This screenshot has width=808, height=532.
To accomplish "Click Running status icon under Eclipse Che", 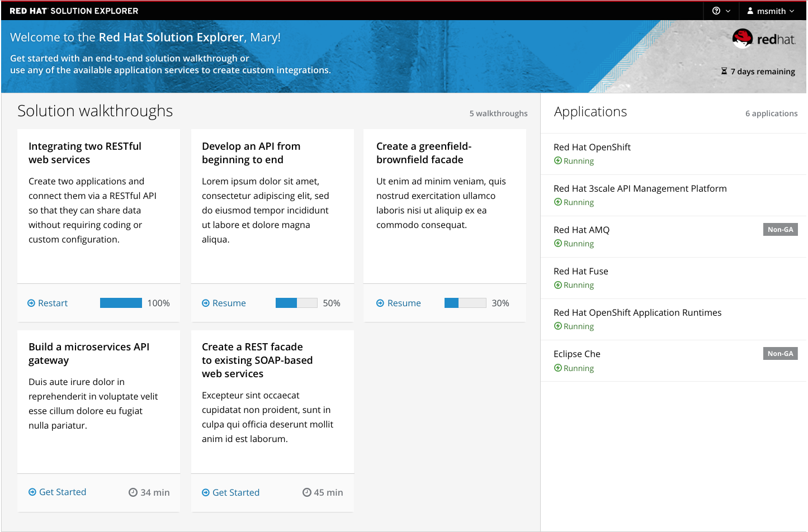I will pyautogui.click(x=558, y=368).
